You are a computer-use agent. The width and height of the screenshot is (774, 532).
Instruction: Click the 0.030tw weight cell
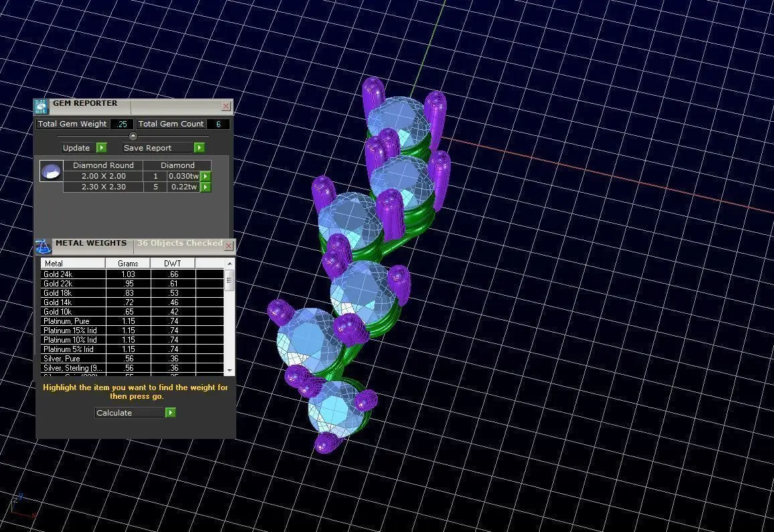click(x=183, y=176)
